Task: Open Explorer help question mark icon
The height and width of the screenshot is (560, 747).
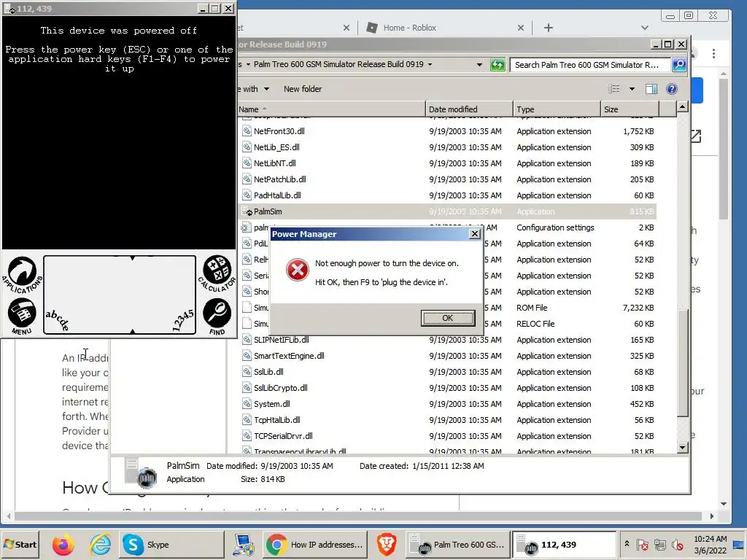Action: pos(672,89)
